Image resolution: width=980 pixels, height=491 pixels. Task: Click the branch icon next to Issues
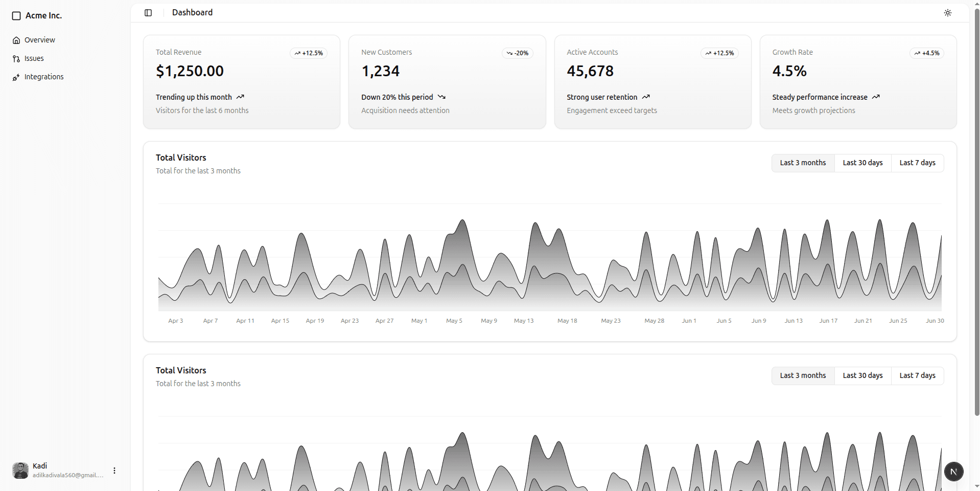[x=17, y=58]
